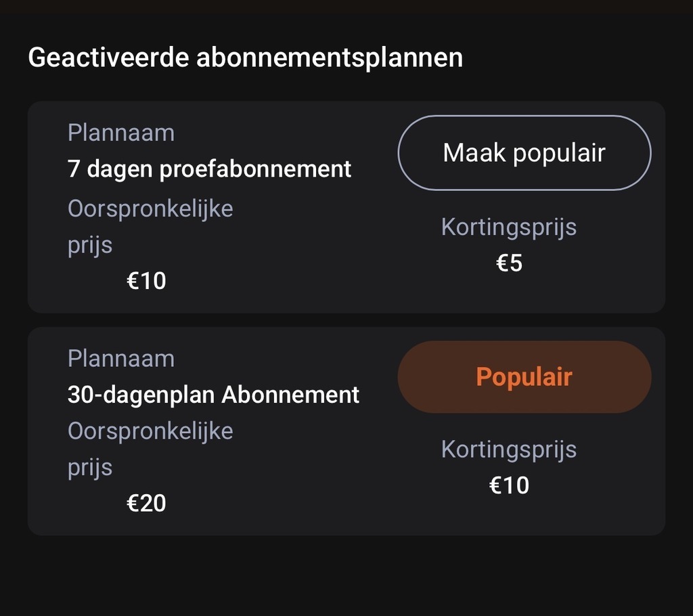
Task: Click the empty area below the plan cards
Action: coord(346,575)
